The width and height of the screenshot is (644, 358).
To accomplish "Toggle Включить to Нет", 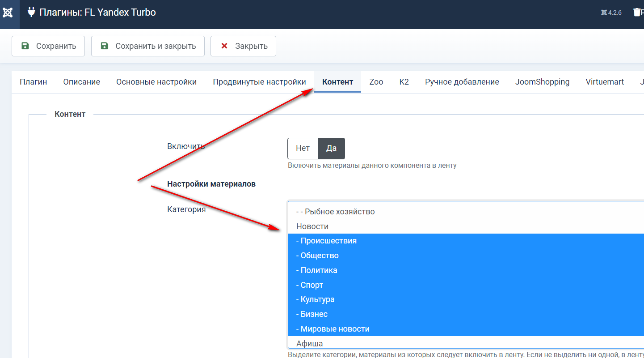I will click(303, 149).
